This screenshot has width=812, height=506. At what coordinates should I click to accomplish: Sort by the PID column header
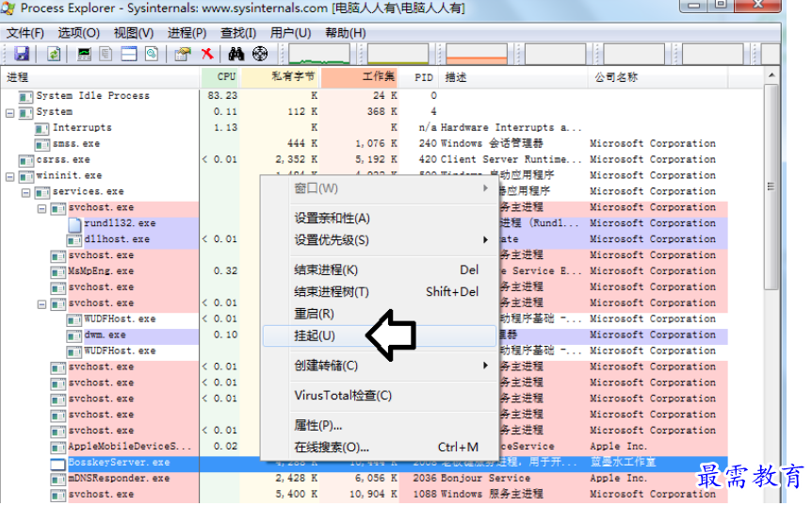419,77
